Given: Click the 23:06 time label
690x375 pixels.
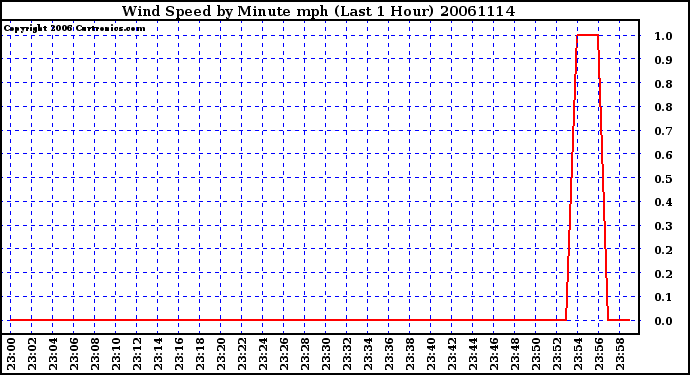Looking at the screenshot, I should (x=74, y=354).
